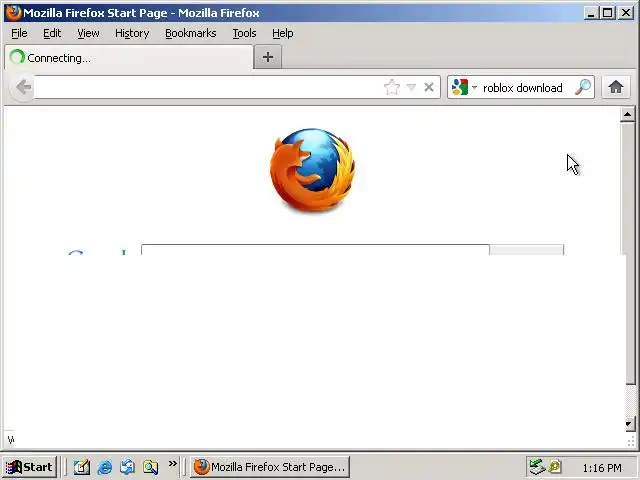Click the scrollbar up arrow
Image resolution: width=640 pixels, height=480 pixels.
click(x=627, y=114)
